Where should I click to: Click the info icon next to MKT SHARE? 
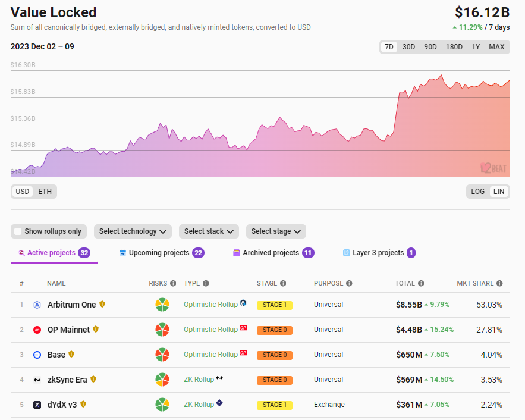coord(499,284)
